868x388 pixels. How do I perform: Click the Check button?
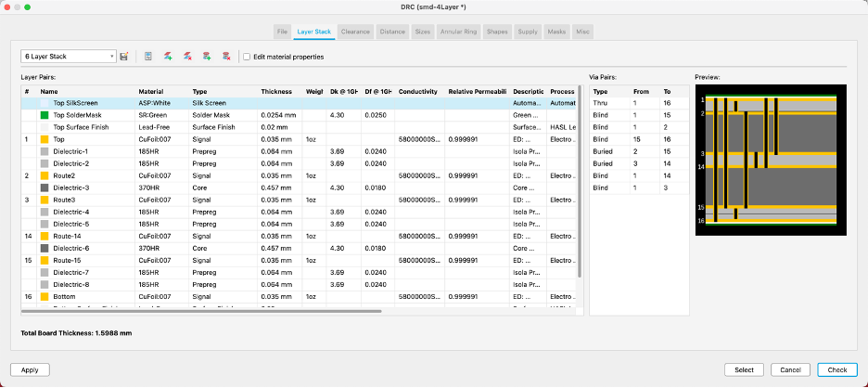click(837, 369)
